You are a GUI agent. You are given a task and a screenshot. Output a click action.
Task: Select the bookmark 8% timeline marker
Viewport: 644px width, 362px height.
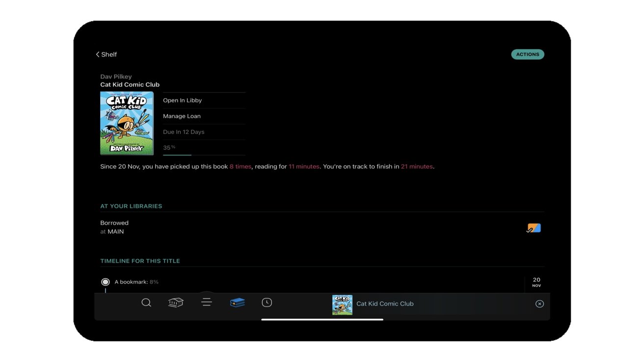(x=105, y=282)
